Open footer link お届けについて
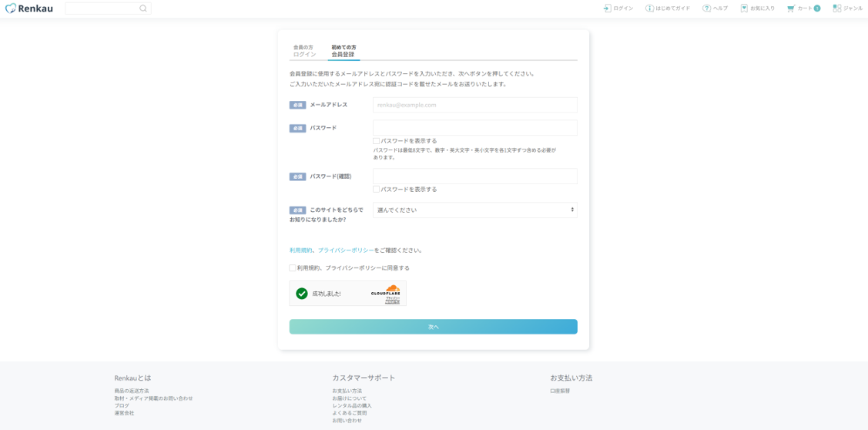 coord(350,398)
